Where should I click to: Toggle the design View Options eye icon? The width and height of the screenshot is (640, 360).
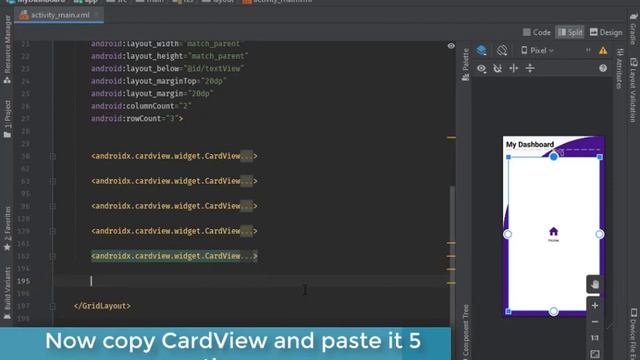pos(482,69)
